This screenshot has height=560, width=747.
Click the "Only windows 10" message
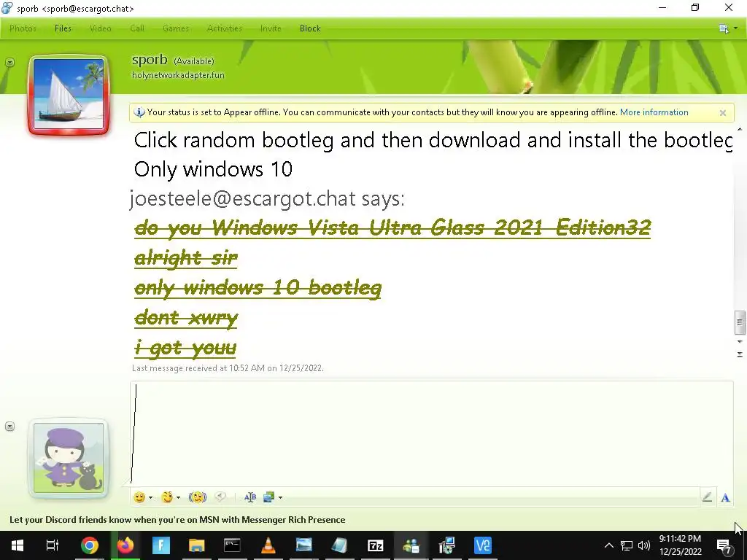click(x=213, y=169)
